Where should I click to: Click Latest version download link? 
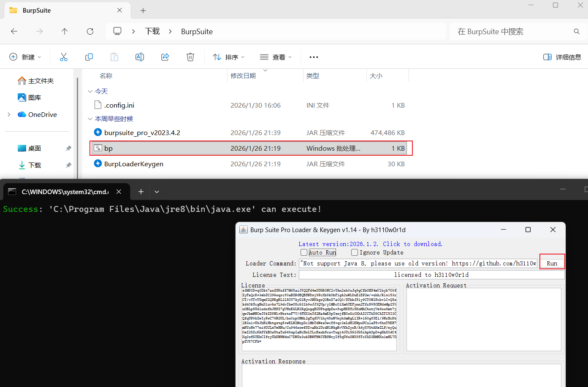(371, 244)
